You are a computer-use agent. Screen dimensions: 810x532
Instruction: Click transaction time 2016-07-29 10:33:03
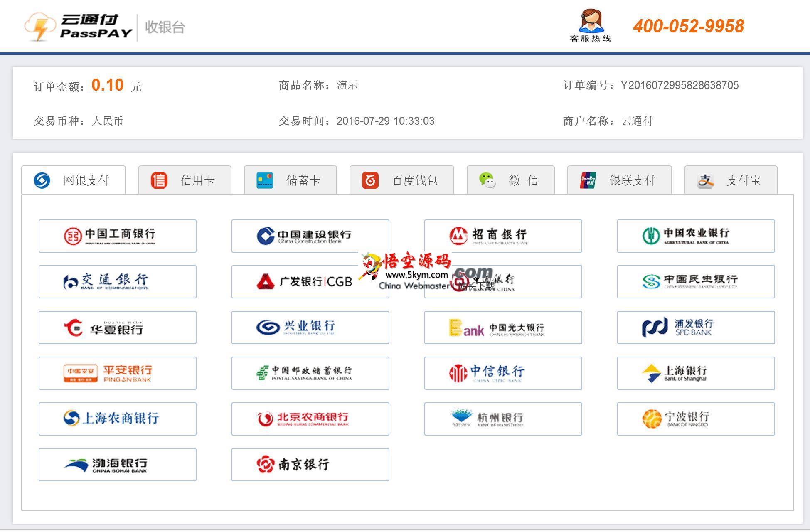pyautogui.click(x=385, y=121)
